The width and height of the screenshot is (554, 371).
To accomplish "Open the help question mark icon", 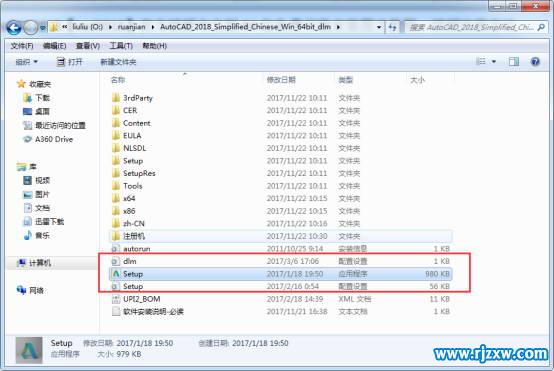I will point(535,62).
